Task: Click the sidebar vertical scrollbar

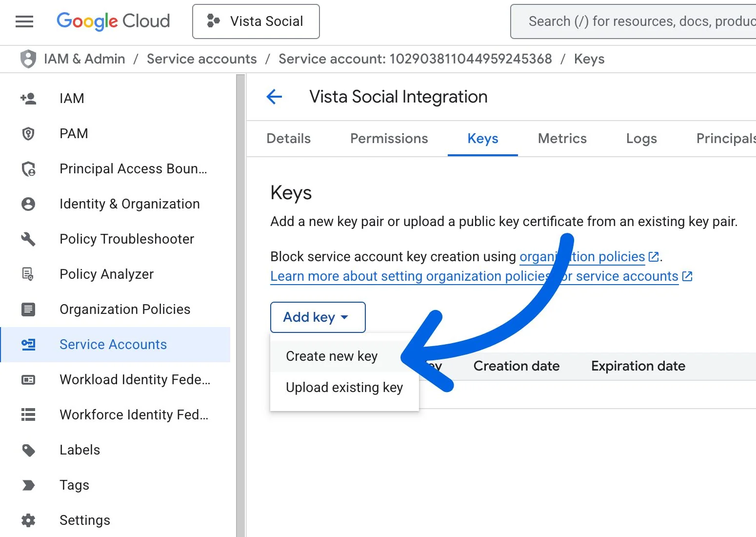Action: point(240,306)
